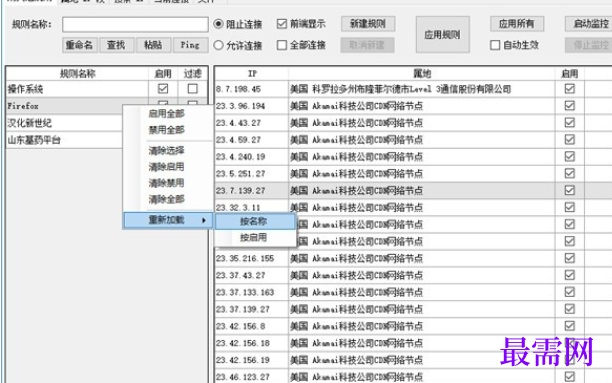Toggle 启用 checkbox for IP 23.5.251.27
The width and height of the screenshot is (612, 383).
[x=569, y=173]
